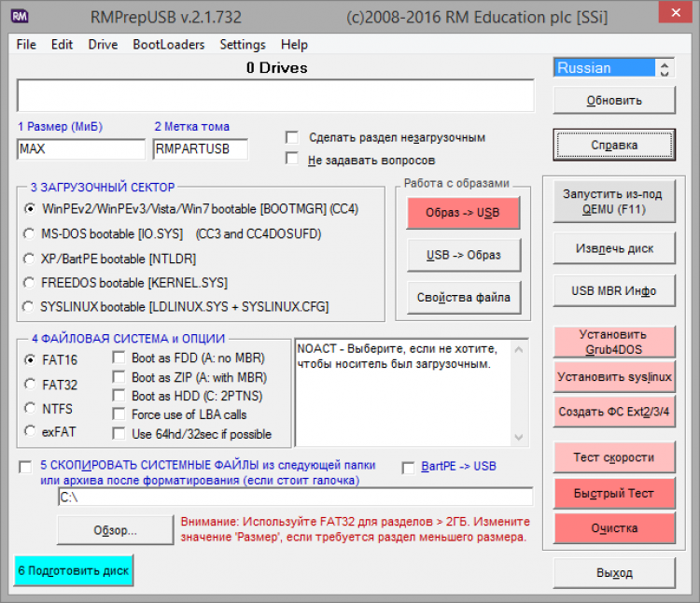Select SYSLINUX bootable option
Viewport: 700px width, 603px height.
point(29,306)
